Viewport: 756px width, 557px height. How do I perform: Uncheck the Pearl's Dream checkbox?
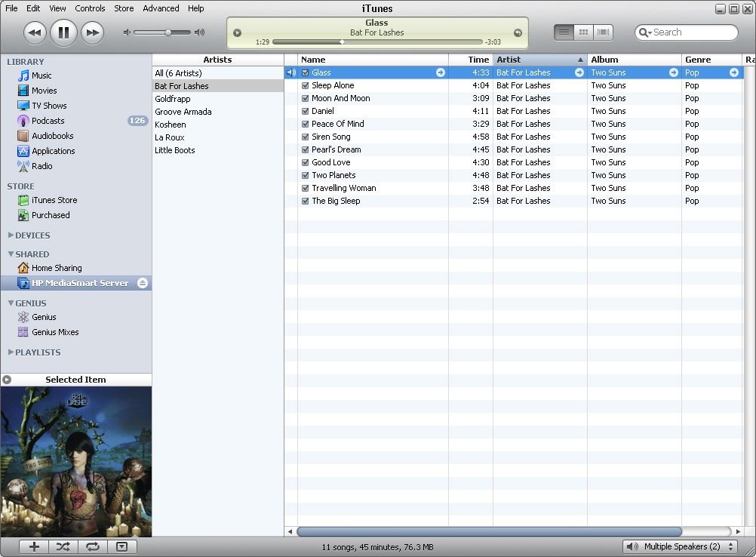(306, 149)
